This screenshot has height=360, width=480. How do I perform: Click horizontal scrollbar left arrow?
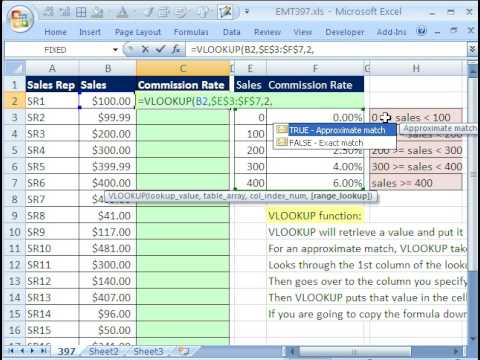point(292,351)
